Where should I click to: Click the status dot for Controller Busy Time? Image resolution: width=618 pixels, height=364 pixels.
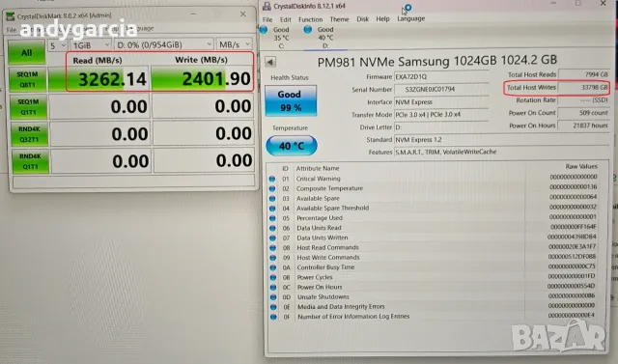pos(272,267)
